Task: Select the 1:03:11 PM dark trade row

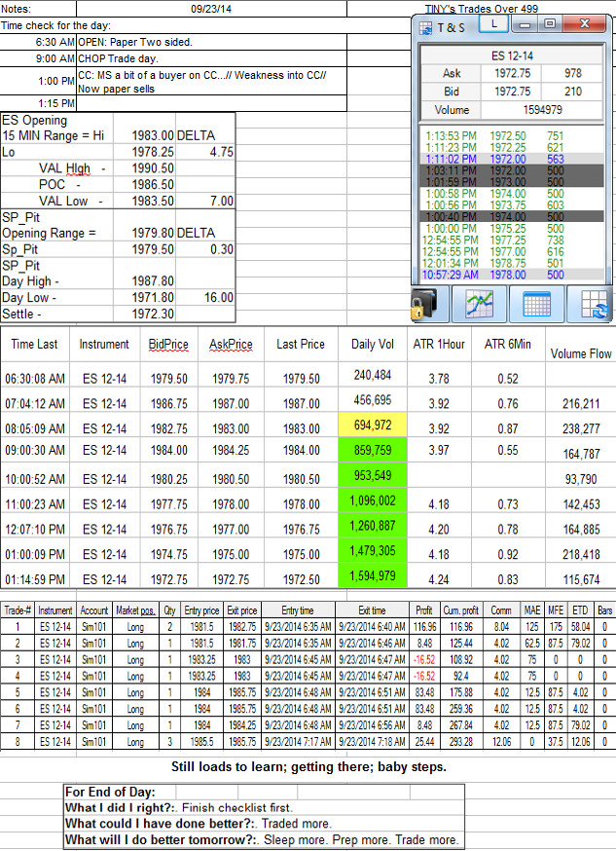Action: point(511,170)
